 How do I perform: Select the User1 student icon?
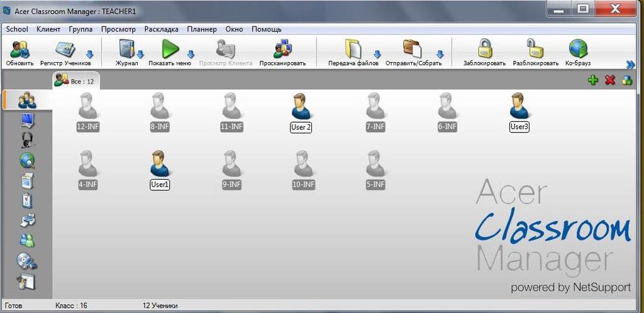(x=160, y=163)
